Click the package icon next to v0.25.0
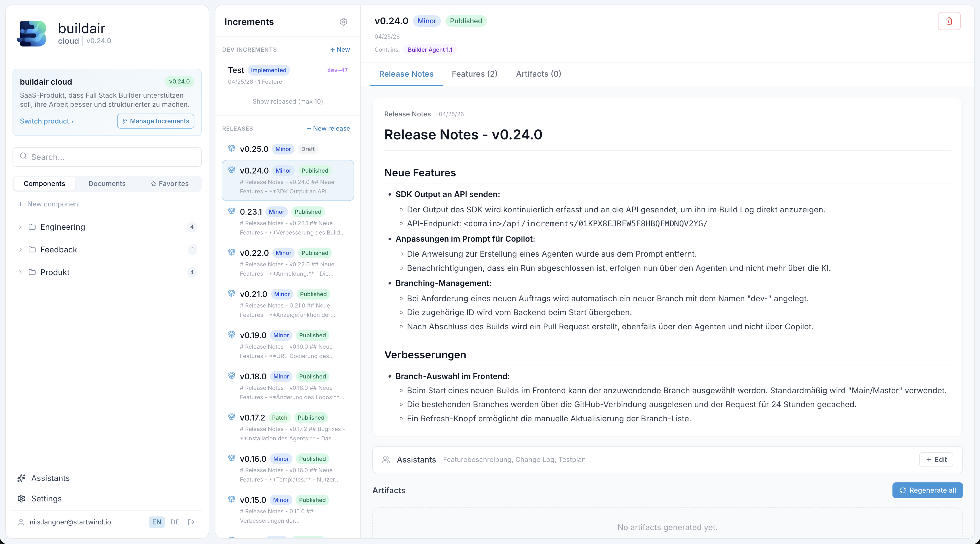 click(x=232, y=149)
